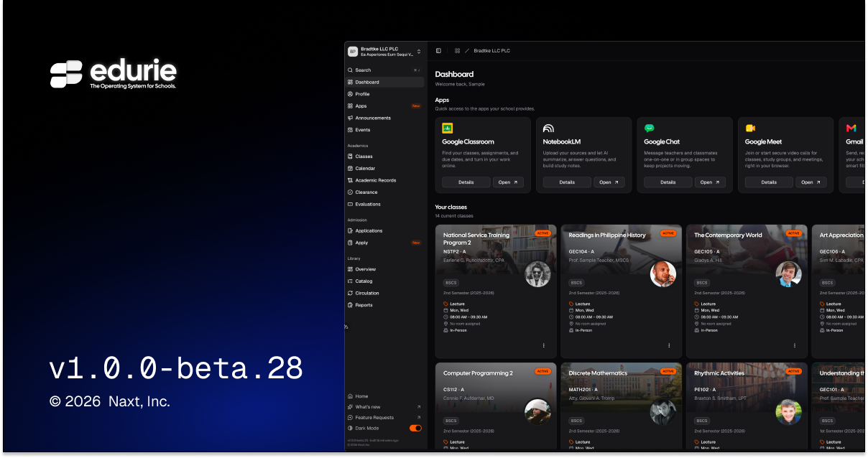The width and height of the screenshot is (868, 458).
Task: Open Details for Google Classroom
Action: [466, 182]
